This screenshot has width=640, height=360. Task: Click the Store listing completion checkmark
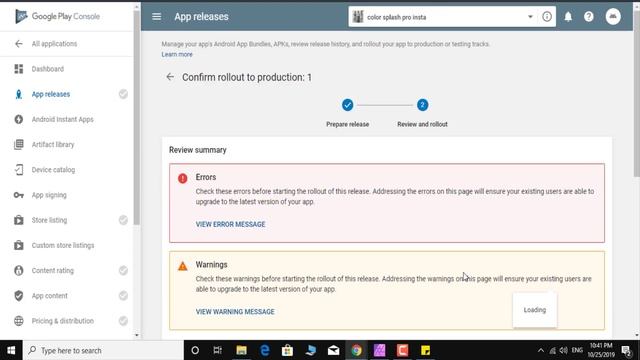point(123,220)
